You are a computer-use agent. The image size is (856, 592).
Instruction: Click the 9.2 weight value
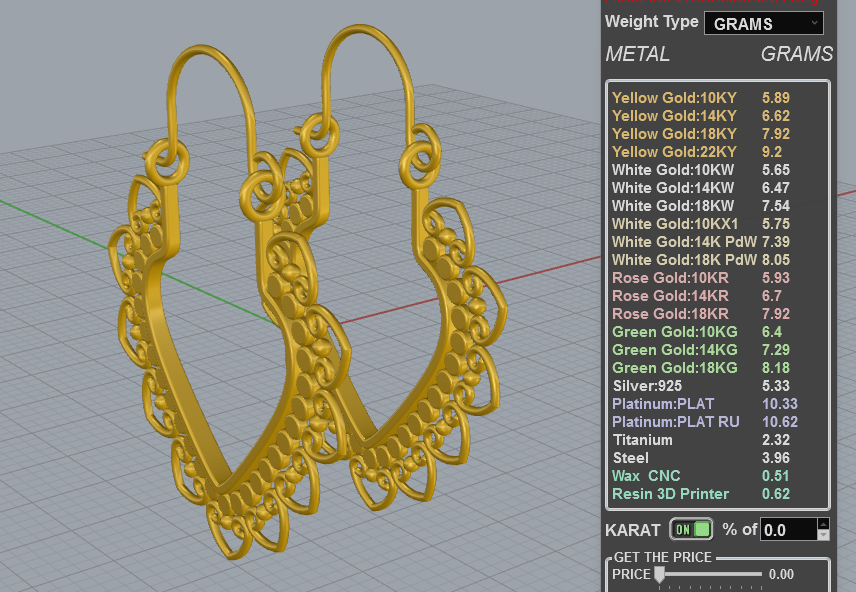[x=771, y=152]
